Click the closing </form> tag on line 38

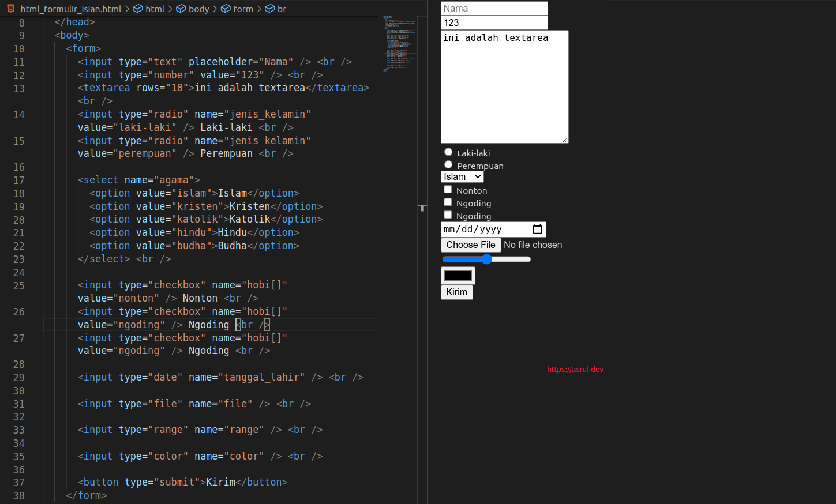coord(87,495)
